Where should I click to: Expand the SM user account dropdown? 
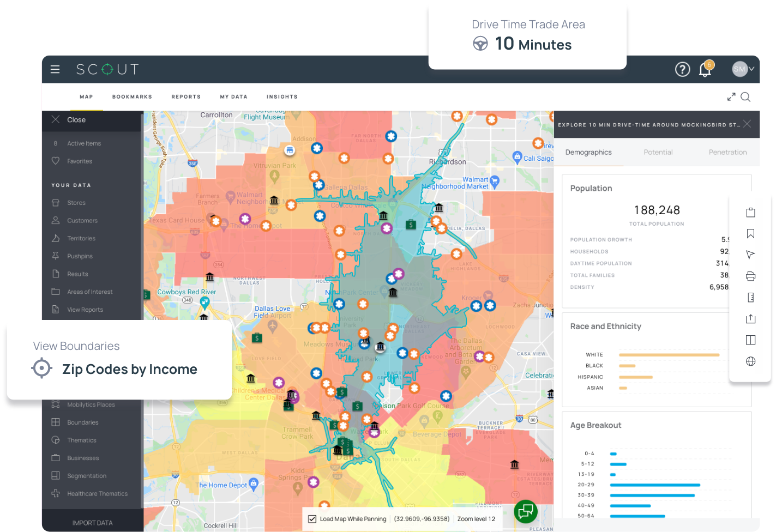point(743,69)
